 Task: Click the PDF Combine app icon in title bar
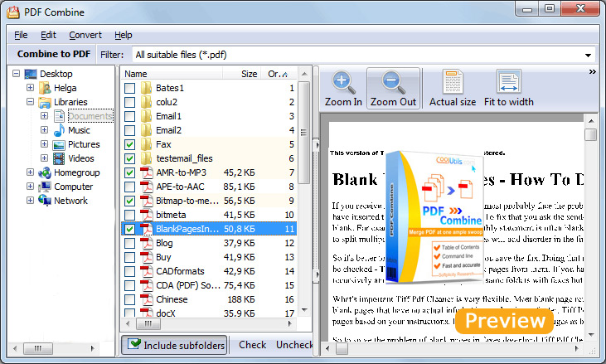[13, 12]
